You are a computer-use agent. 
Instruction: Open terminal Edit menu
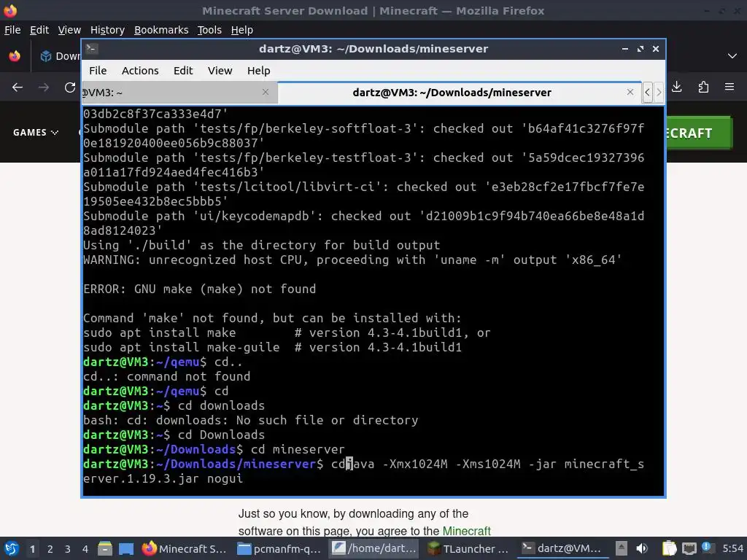point(183,71)
